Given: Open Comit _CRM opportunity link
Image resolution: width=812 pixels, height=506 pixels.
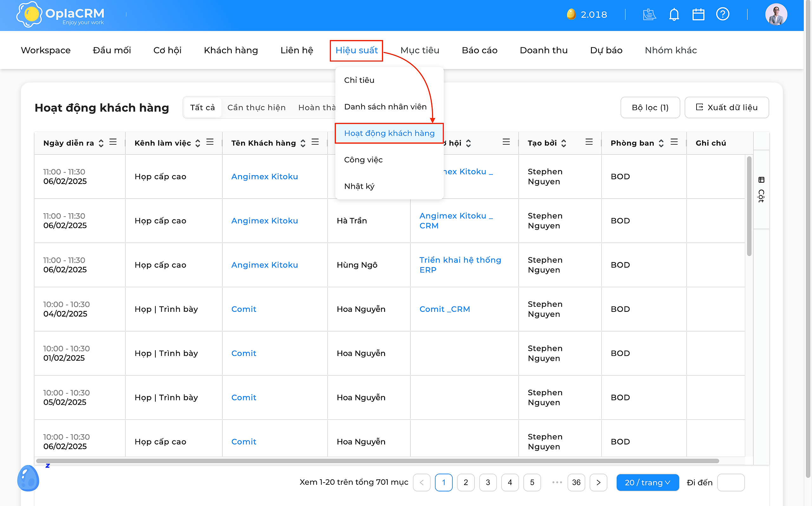Looking at the screenshot, I should point(445,309).
